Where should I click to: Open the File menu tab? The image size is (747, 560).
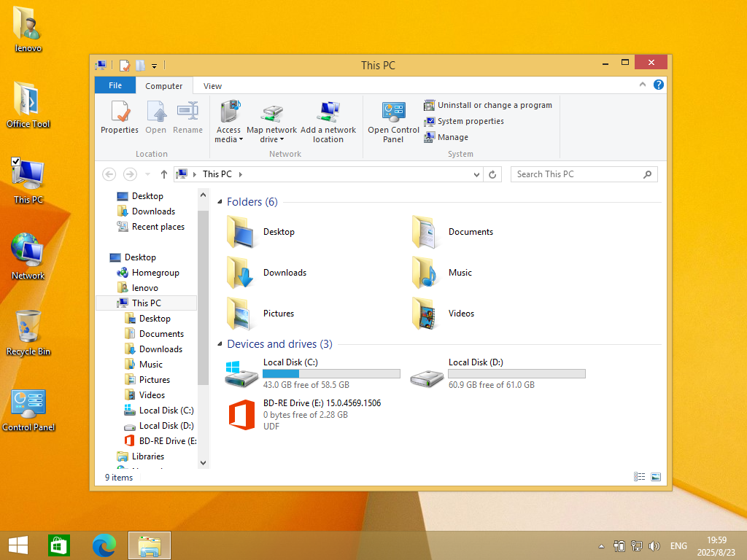point(115,85)
